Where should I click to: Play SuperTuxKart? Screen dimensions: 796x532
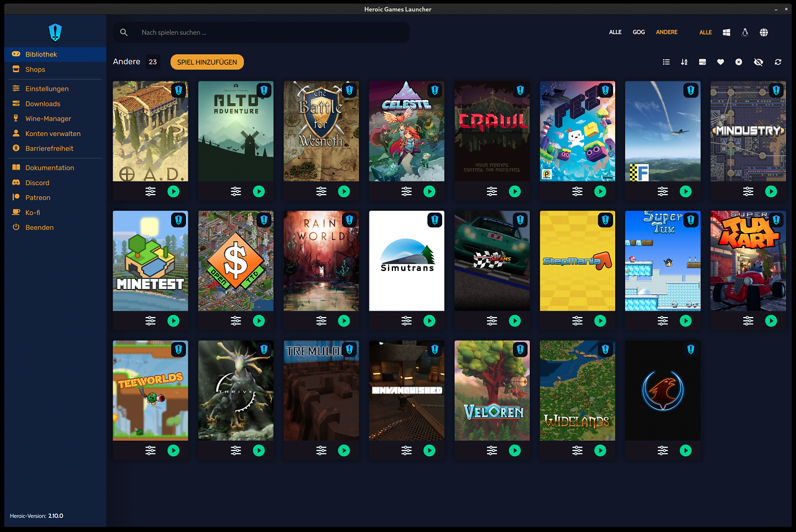point(771,321)
